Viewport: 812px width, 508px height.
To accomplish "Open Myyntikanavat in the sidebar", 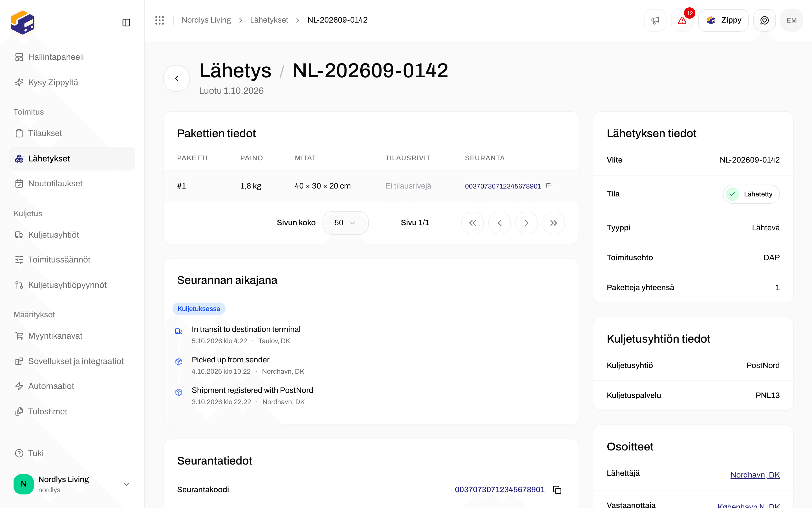I will click(72, 336).
